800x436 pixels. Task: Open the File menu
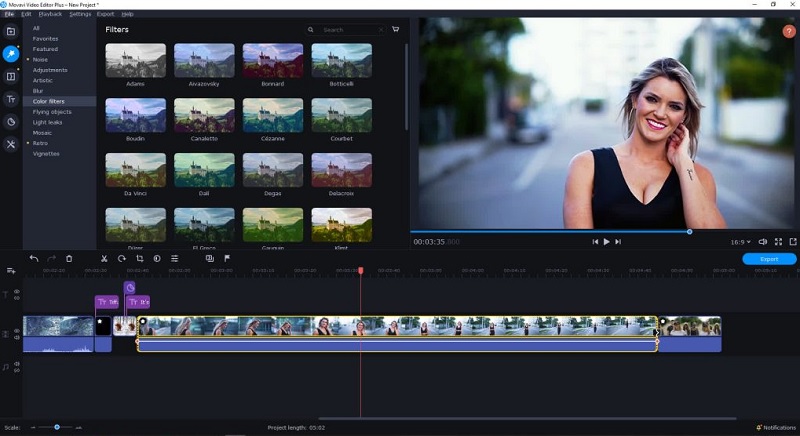click(x=9, y=14)
